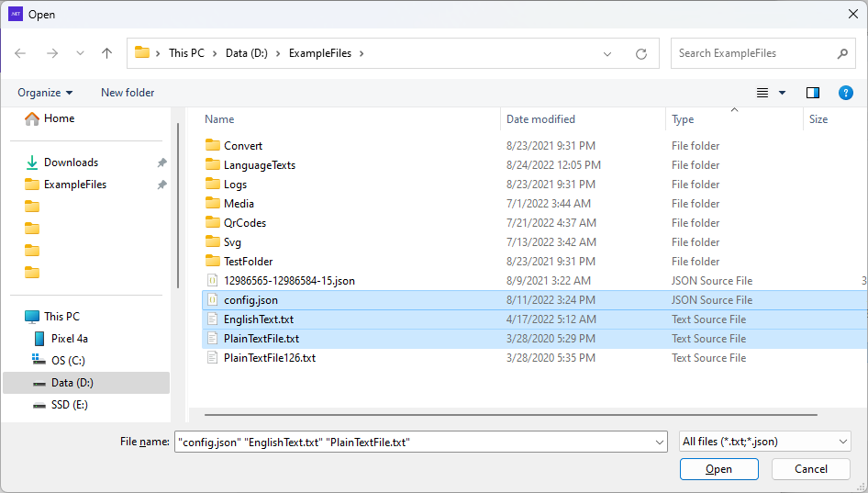Click pin icon beside ExampleFiles
This screenshot has height=493, width=868.
161,185
